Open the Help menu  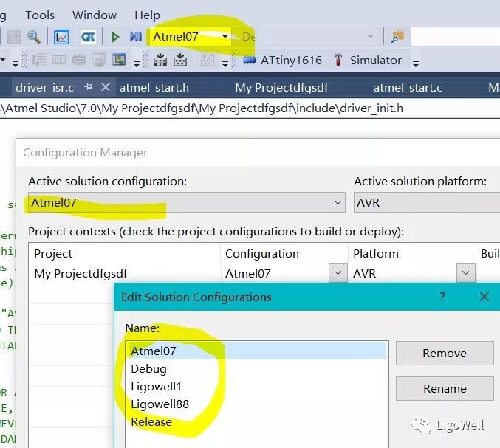pyautogui.click(x=147, y=15)
